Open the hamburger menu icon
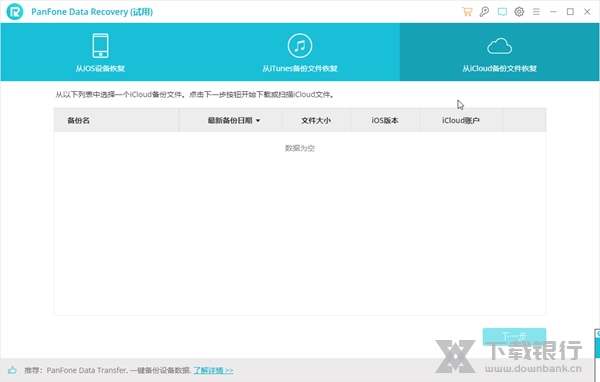 point(536,12)
